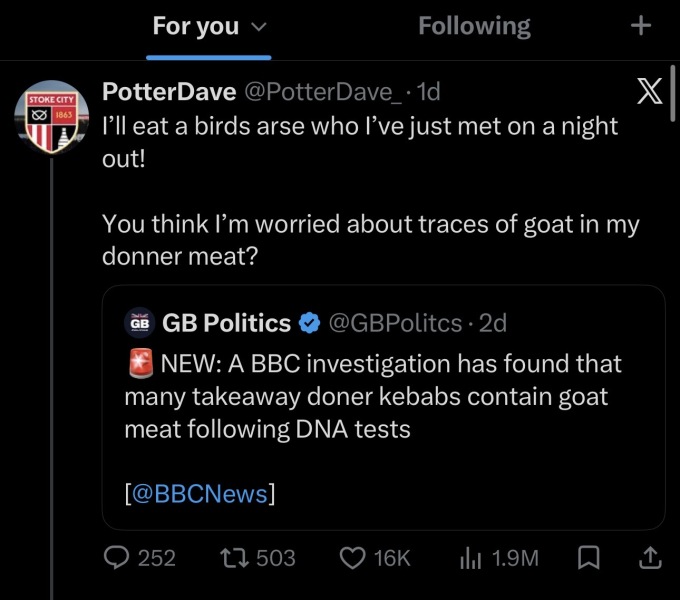Click the PotterDave display name
Screen dimensions: 680x600
click(x=169, y=91)
